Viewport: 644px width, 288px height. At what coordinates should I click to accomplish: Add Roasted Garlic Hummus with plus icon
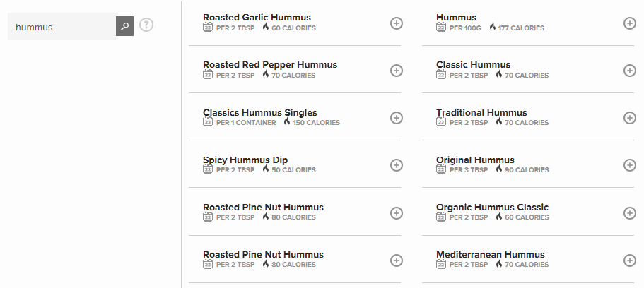[x=397, y=23]
